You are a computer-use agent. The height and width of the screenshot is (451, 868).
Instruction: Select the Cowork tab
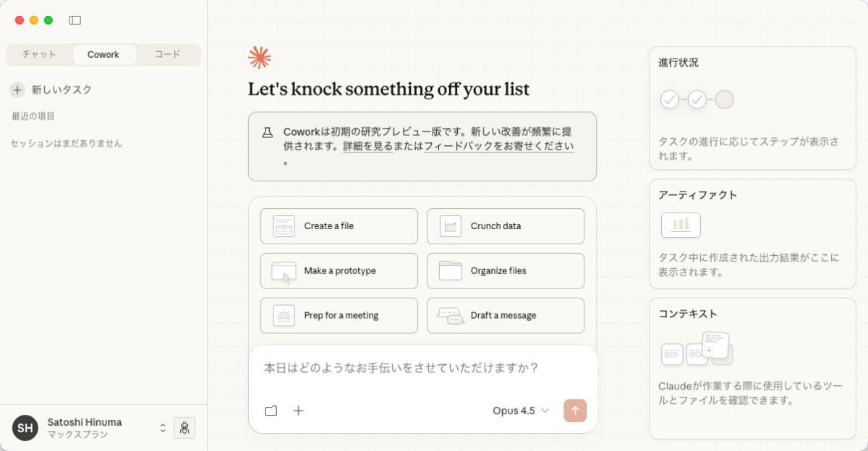tap(103, 54)
